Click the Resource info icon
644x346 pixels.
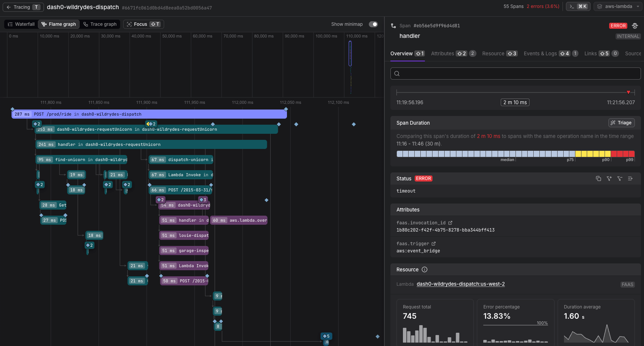click(425, 269)
